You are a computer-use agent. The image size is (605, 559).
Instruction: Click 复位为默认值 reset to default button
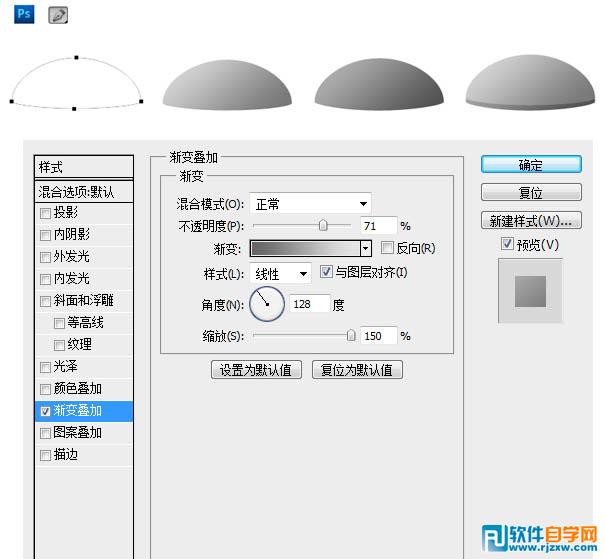point(357,370)
